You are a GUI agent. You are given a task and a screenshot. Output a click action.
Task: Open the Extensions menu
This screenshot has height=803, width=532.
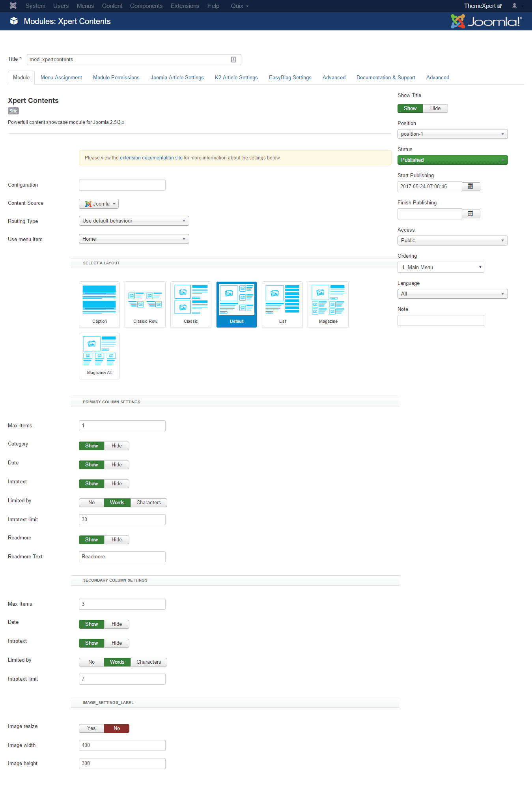click(185, 6)
